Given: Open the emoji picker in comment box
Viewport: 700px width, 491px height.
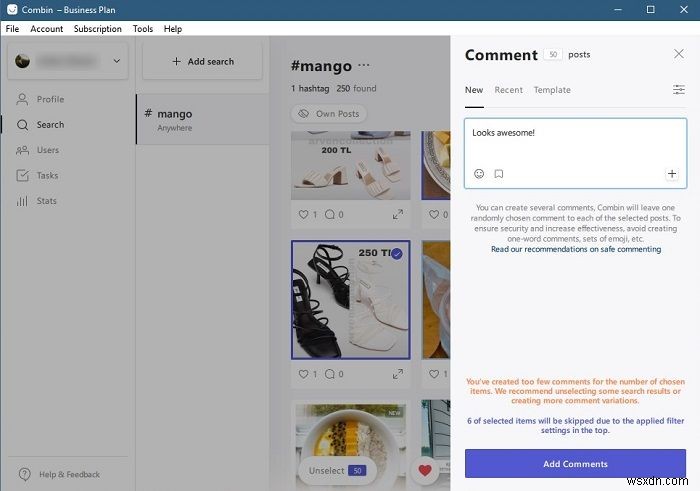Looking at the screenshot, I should click(x=479, y=174).
